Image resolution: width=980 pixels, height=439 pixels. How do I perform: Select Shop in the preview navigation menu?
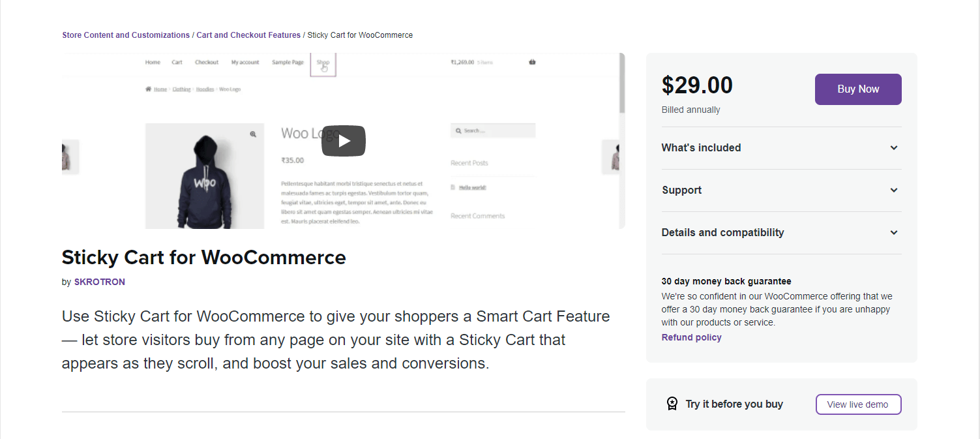(x=322, y=62)
